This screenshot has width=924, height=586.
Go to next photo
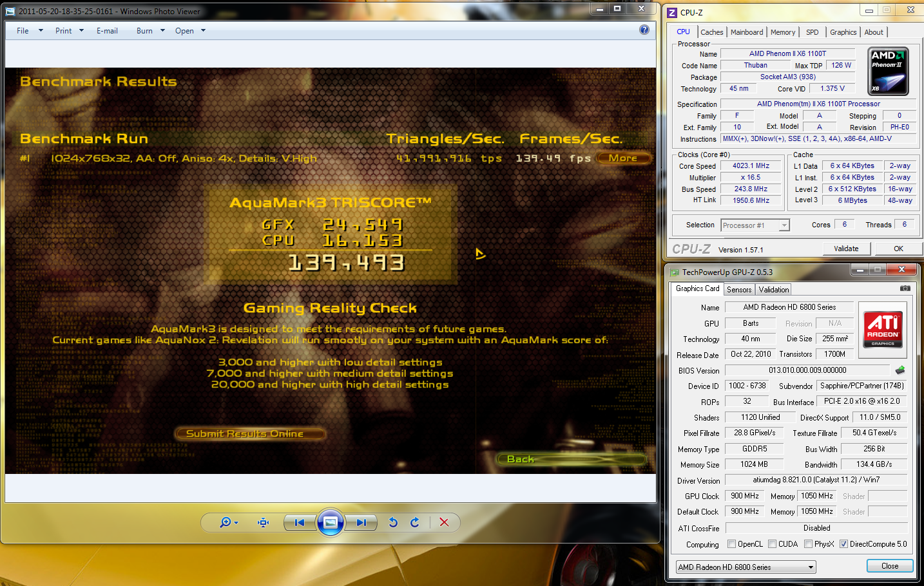pos(361,522)
